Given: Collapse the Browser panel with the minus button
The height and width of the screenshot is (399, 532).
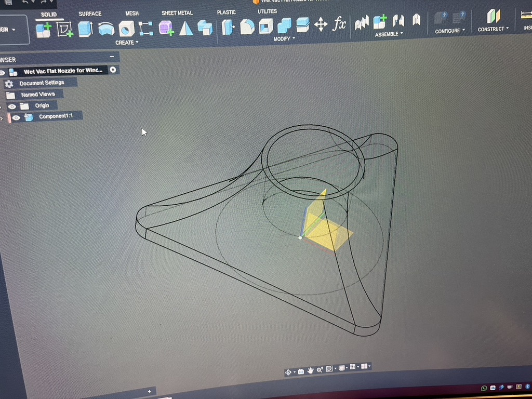Looking at the screenshot, I should coord(112,57).
